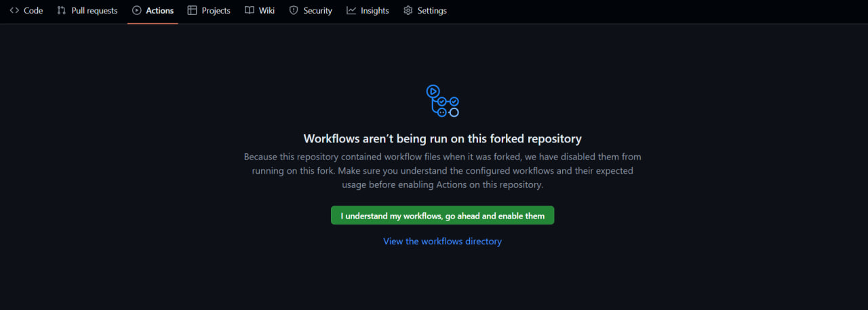868x310 pixels.
Task: Click the Actions play-circle icon
Action: tap(137, 11)
